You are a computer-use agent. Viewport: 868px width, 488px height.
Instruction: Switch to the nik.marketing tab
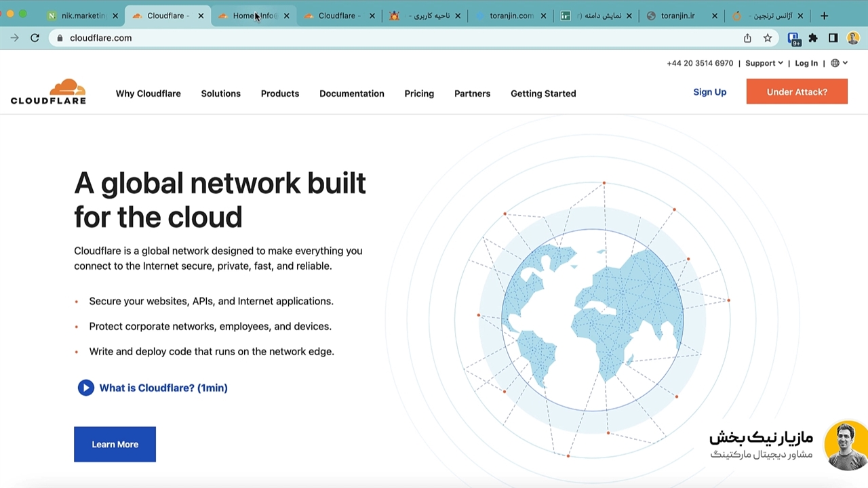coord(82,16)
